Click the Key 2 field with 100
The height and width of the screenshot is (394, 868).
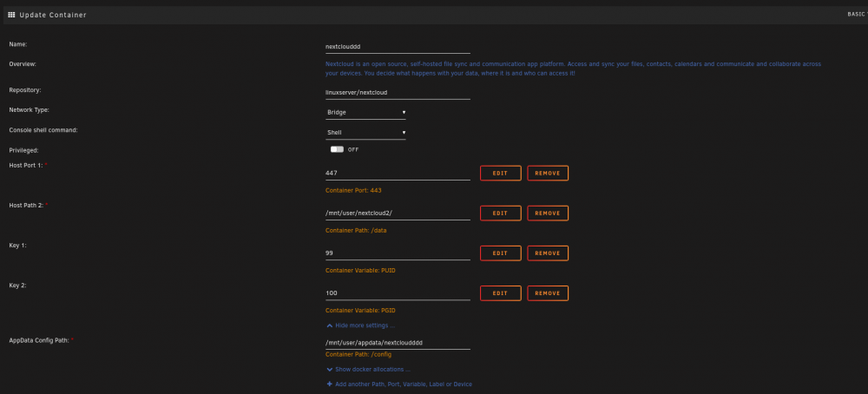tap(398, 293)
